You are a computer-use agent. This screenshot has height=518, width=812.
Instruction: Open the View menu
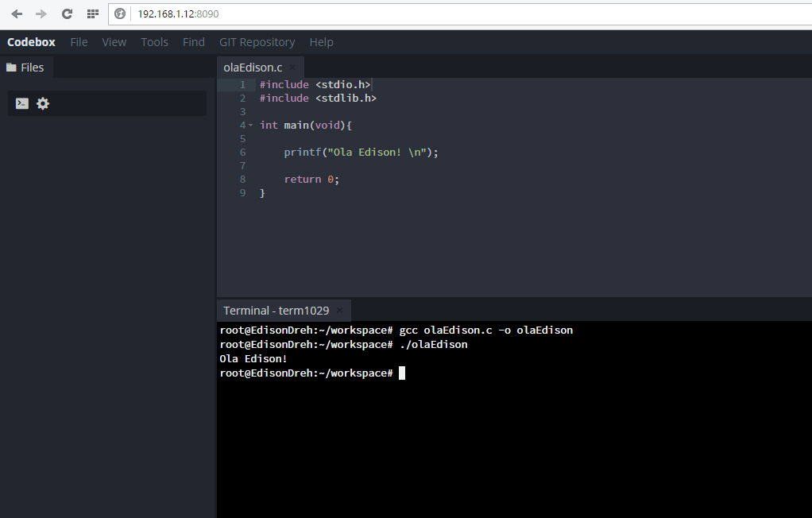pyautogui.click(x=114, y=42)
